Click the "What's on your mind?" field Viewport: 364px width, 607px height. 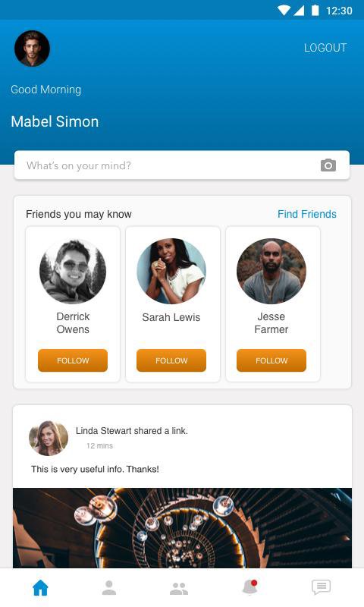(182, 165)
